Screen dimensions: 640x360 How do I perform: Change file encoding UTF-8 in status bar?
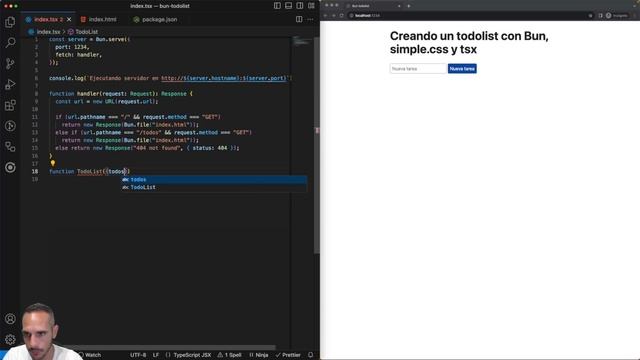tap(138, 355)
